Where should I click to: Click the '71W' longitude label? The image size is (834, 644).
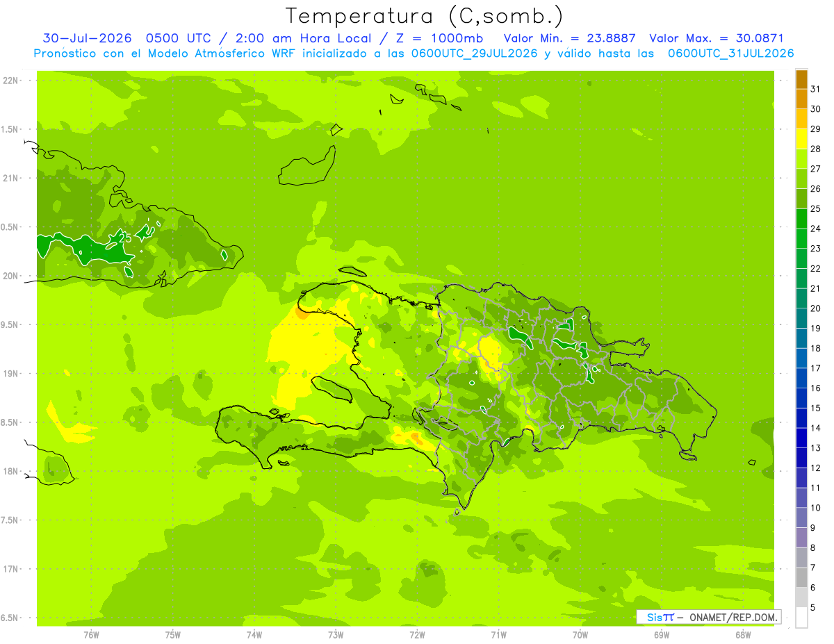pyautogui.click(x=498, y=635)
